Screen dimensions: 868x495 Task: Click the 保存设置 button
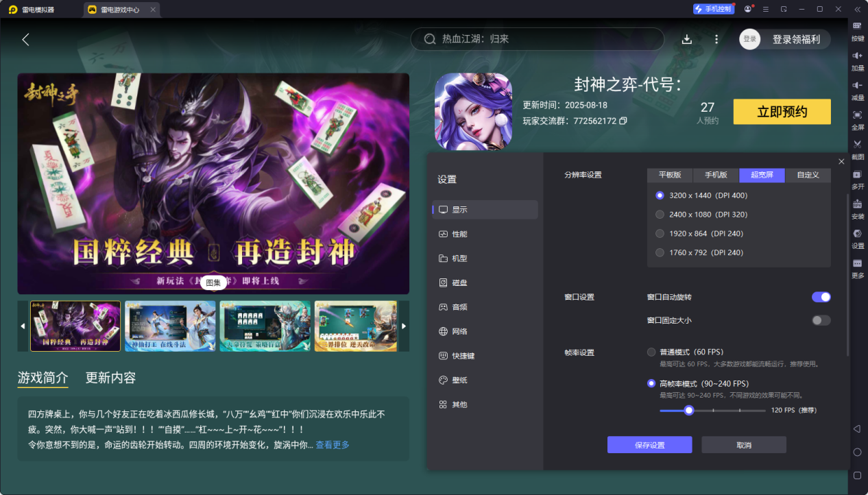(x=649, y=445)
